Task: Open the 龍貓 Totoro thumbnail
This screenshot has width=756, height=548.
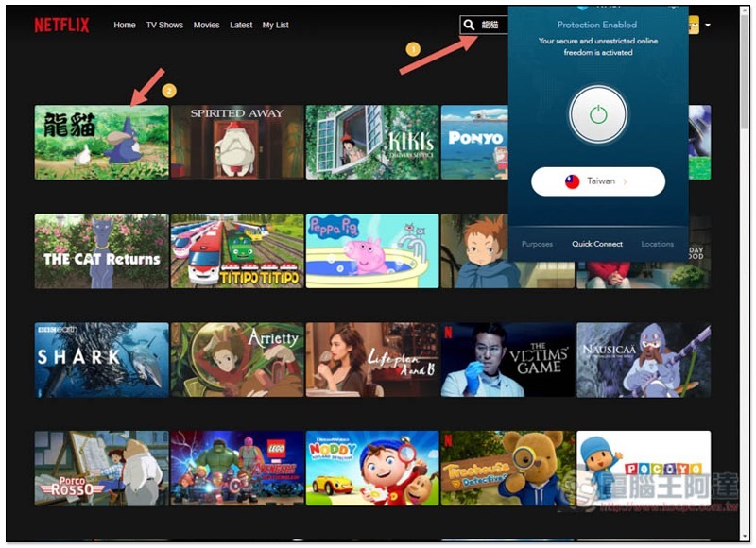Action: (x=102, y=142)
